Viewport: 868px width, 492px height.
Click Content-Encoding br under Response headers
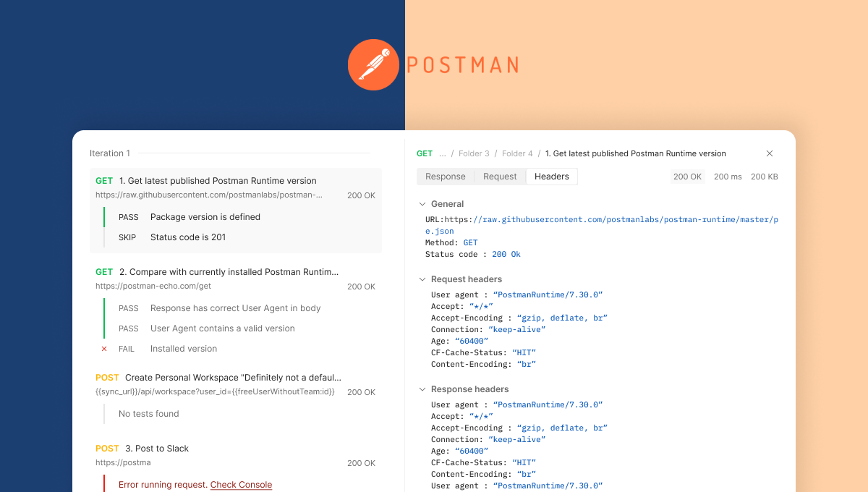pos(483,475)
